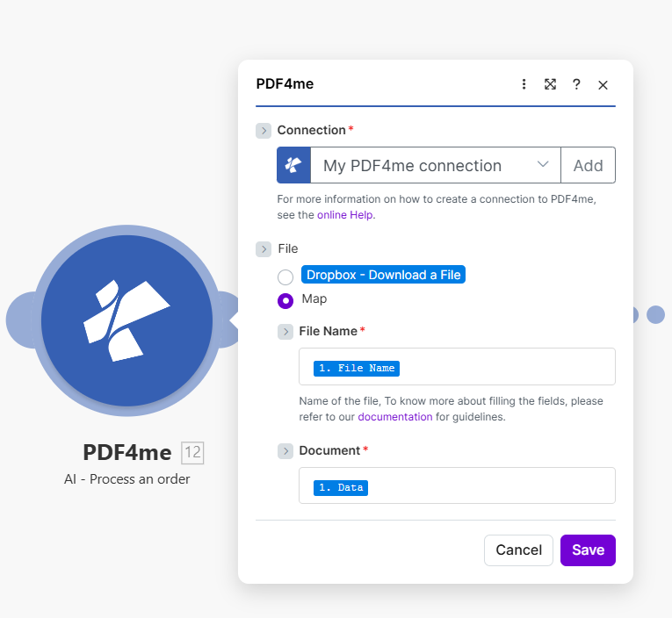This screenshot has width=672, height=618.
Task: Expand the File section chevron
Action: click(x=264, y=249)
